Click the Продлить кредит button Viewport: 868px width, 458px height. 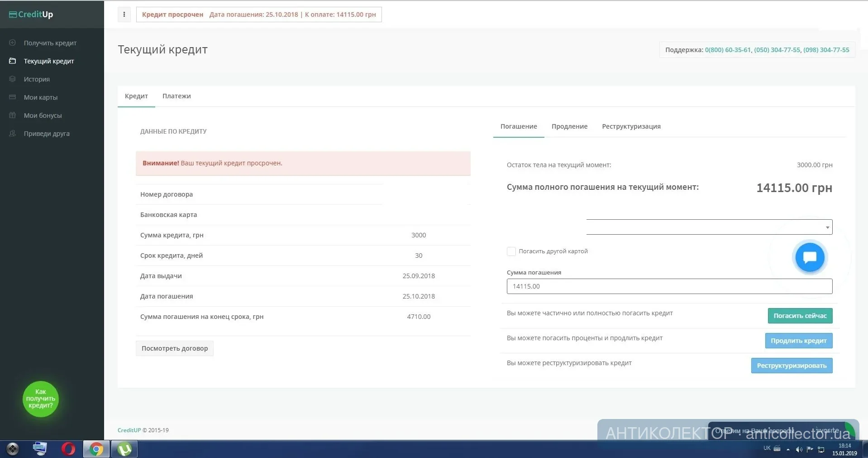(798, 341)
